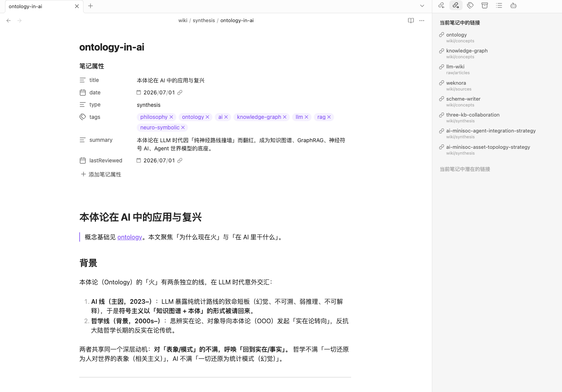Viewport: 562px width, 392px height.
Task: Remove the philosophy tag
Action: click(171, 117)
